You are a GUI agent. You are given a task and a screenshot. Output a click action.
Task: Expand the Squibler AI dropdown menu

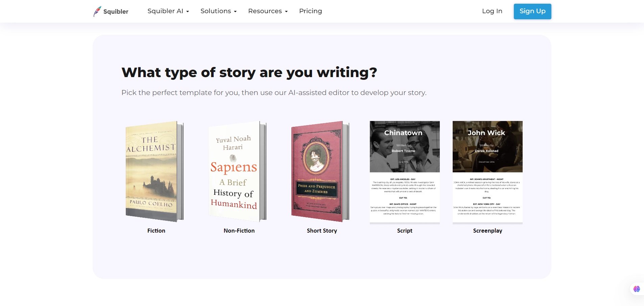[168, 11]
